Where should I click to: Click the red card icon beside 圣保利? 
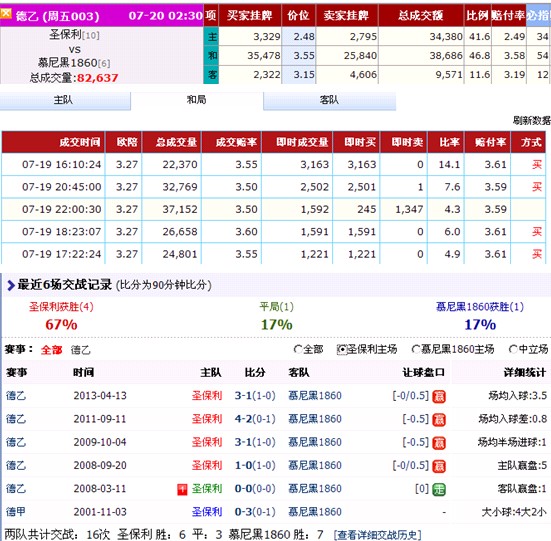click(x=182, y=489)
